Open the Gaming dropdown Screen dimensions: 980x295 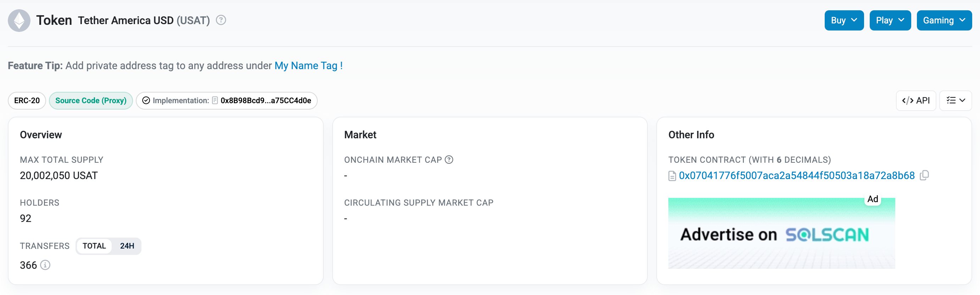pos(944,20)
